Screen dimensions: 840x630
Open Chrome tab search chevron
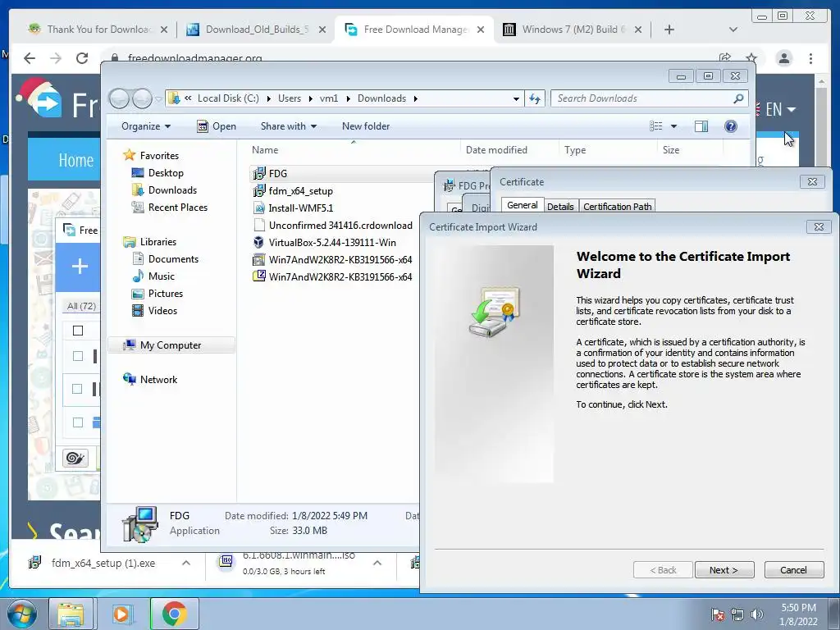733,30
